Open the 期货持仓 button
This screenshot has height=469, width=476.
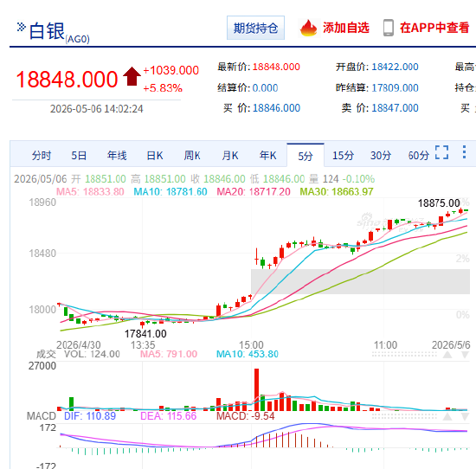255,28
